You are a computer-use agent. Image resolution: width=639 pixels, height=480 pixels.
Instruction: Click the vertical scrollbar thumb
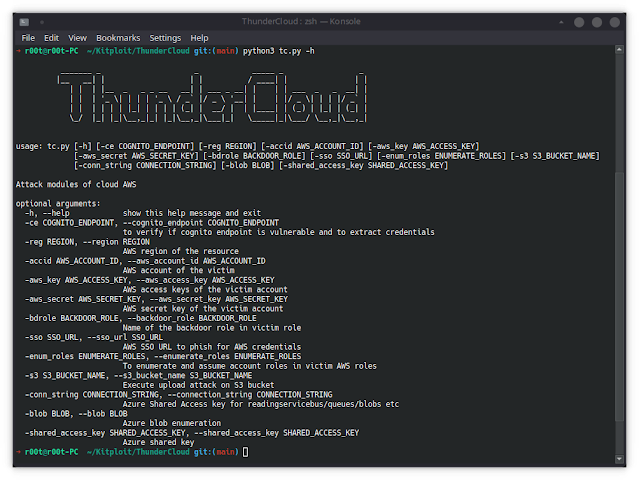pyautogui.click(x=619, y=297)
